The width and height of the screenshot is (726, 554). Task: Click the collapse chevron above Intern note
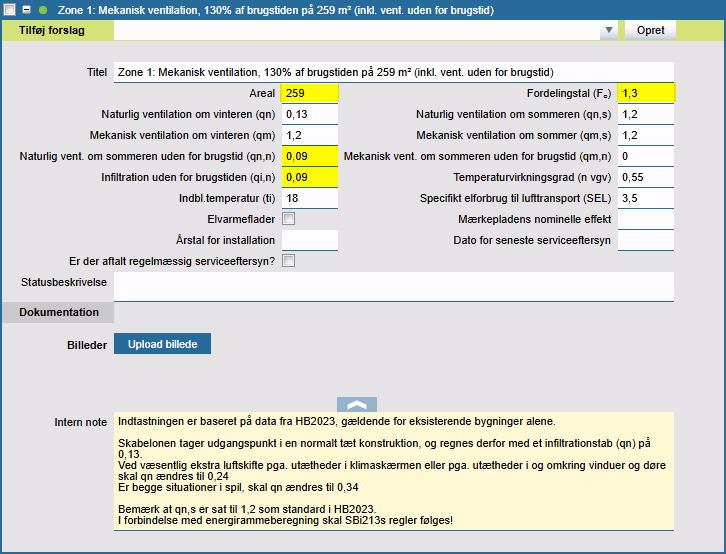tap(357, 404)
